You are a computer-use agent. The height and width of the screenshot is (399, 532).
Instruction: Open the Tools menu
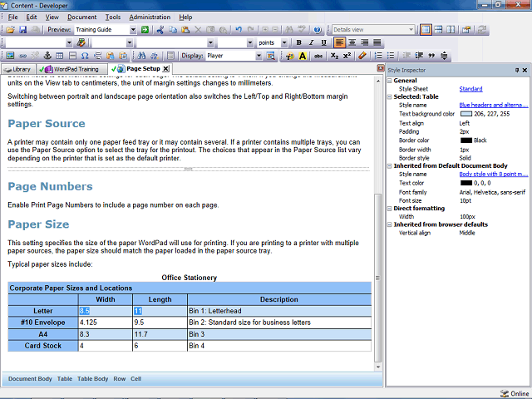pos(113,17)
